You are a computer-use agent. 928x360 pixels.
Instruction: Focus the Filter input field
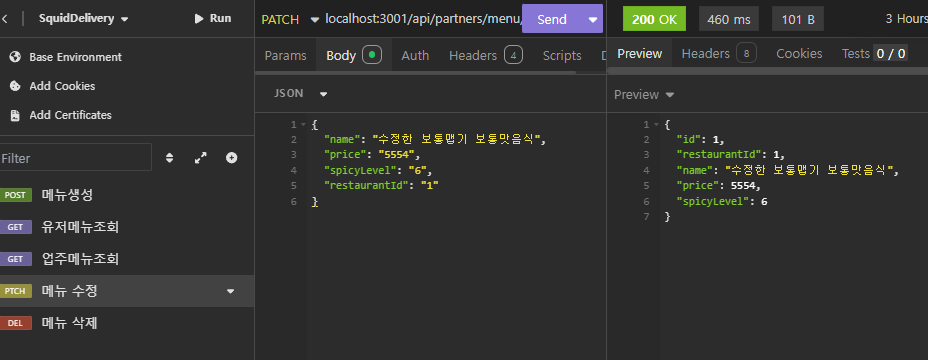point(76,158)
